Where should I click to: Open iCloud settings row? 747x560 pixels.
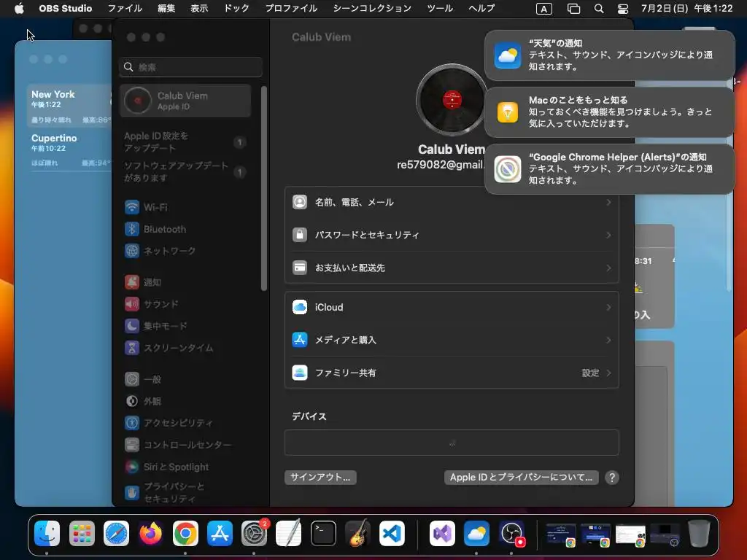click(452, 307)
